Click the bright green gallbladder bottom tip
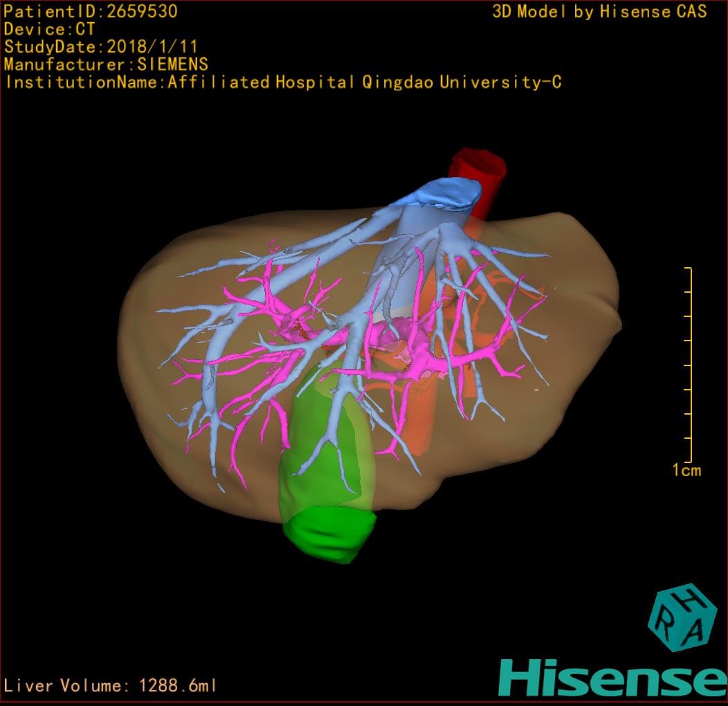The width and height of the screenshot is (728, 706). (x=329, y=536)
